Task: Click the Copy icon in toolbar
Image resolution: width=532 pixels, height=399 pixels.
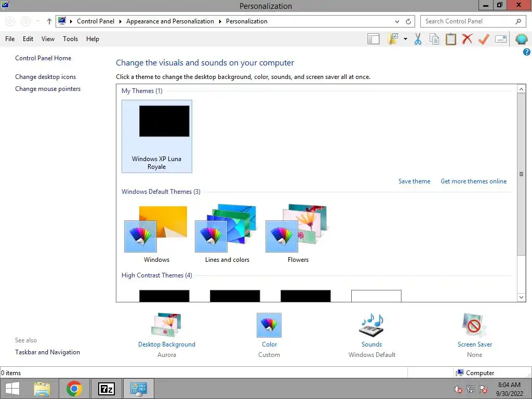Action: 434,39
